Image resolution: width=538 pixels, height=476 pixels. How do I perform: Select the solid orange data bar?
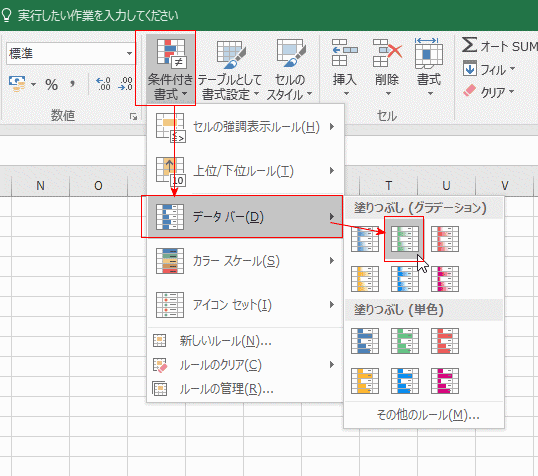[x=365, y=381]
